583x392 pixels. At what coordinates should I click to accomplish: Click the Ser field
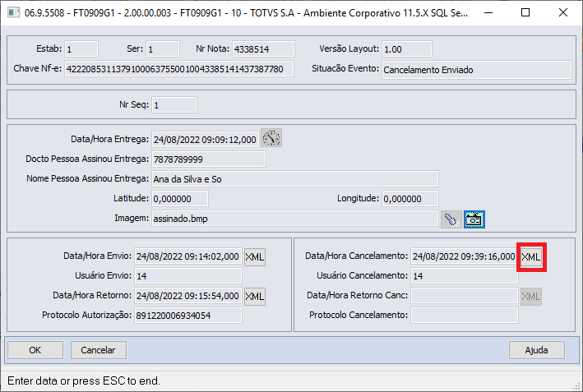coord(163,49)
